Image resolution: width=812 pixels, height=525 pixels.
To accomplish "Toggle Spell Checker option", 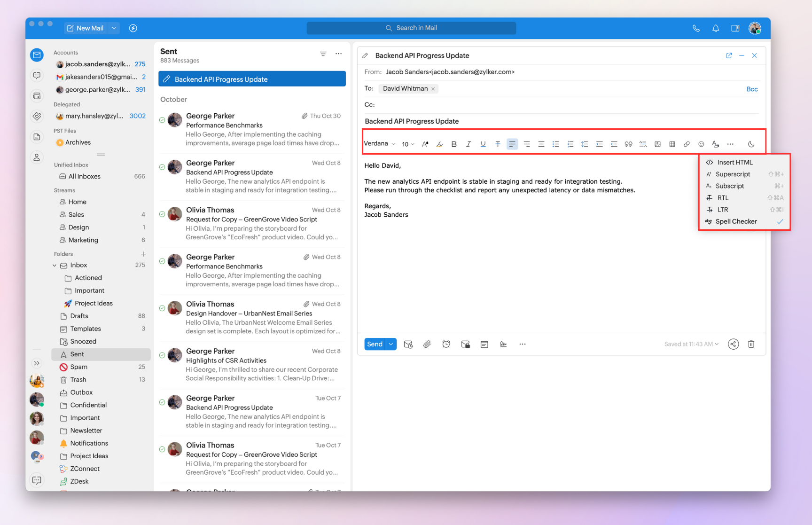I will coord(744,222).
